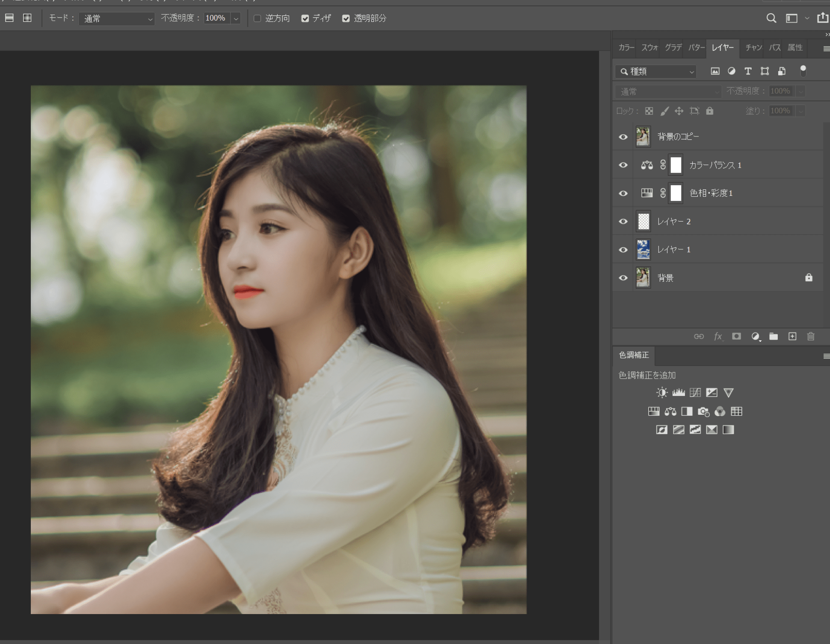This screenshot has width=830, height=644.
Task: Switch to the スウォッチ tab
Action: [x=649, y=47]
